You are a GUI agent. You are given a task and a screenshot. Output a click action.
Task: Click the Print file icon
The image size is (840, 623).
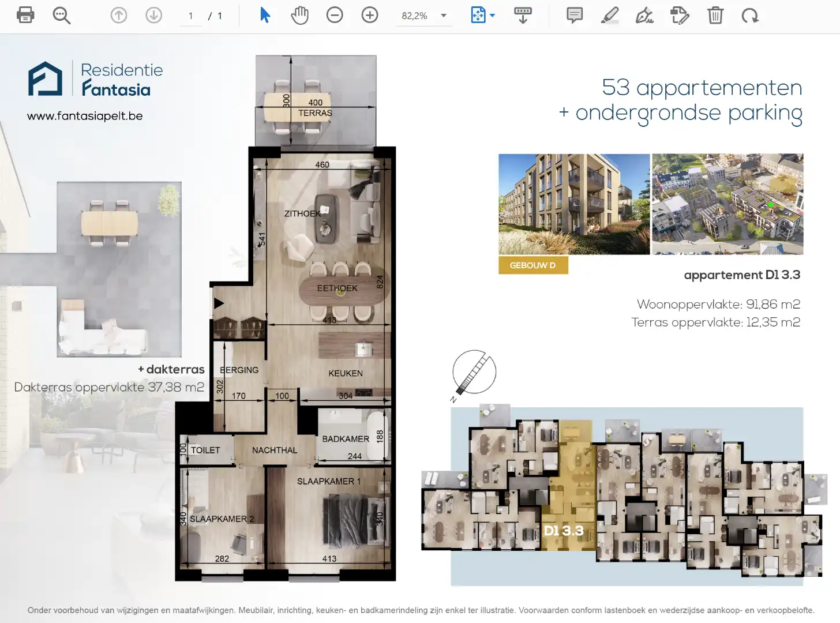point(25,15)
